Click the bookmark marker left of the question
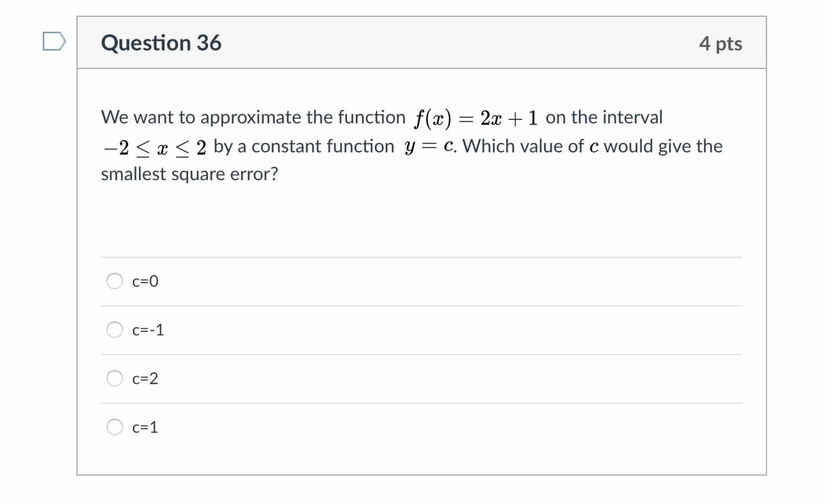The image size is (825, 504). coord(54,41)
